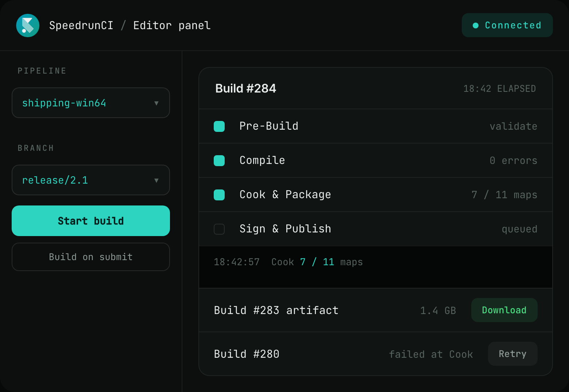Toggle the Compile stage checkbox
This screenshot has height=392, width=569.
[x=219, y=161]
